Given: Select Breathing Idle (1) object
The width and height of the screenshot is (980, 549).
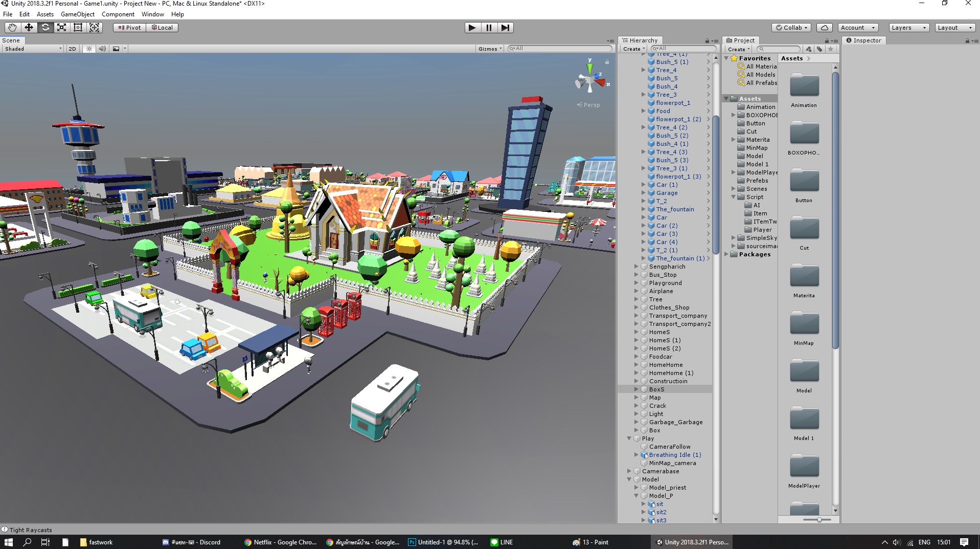Looking at the screenshot, I should coord(675,455).
